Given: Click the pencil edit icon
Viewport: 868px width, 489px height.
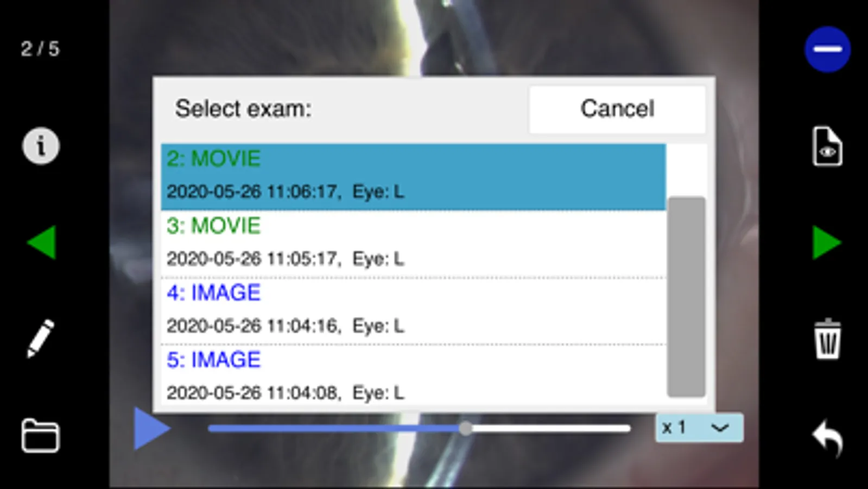Looking at the screenshot, I should click(41, 338).
